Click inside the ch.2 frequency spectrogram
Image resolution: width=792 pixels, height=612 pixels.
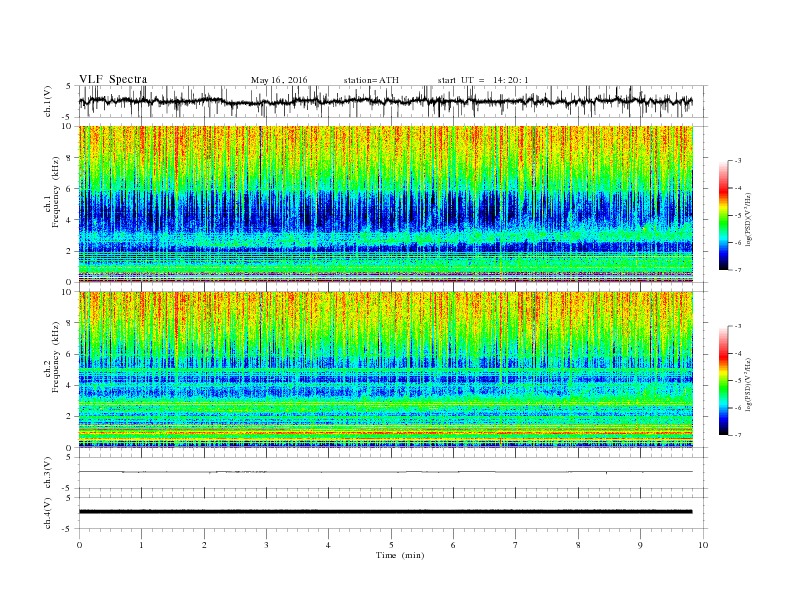tap(385, 370)
